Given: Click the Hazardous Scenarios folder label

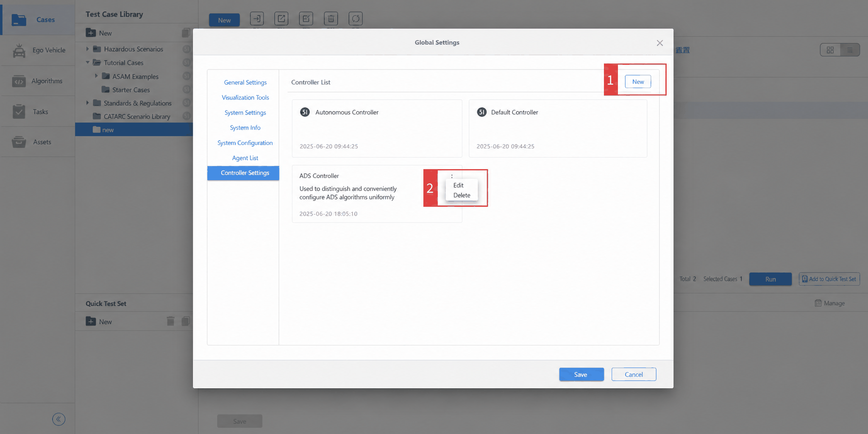Looking at the screenshot, I should pyautogui.click(x=134, y=49).
